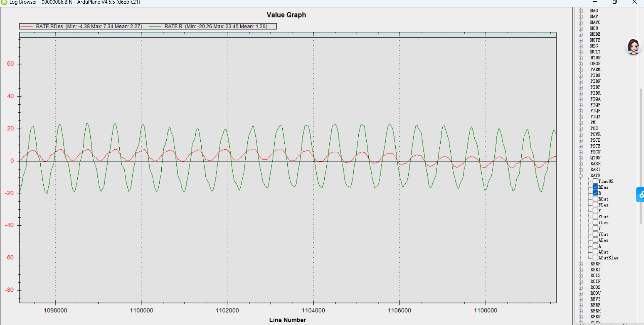
Task: Expand the RCIN tree node
Action: click(x=580, y=282)
